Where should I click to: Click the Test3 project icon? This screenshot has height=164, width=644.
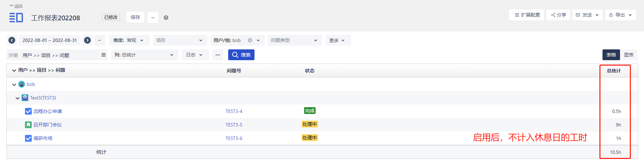(x=25, y=98)
